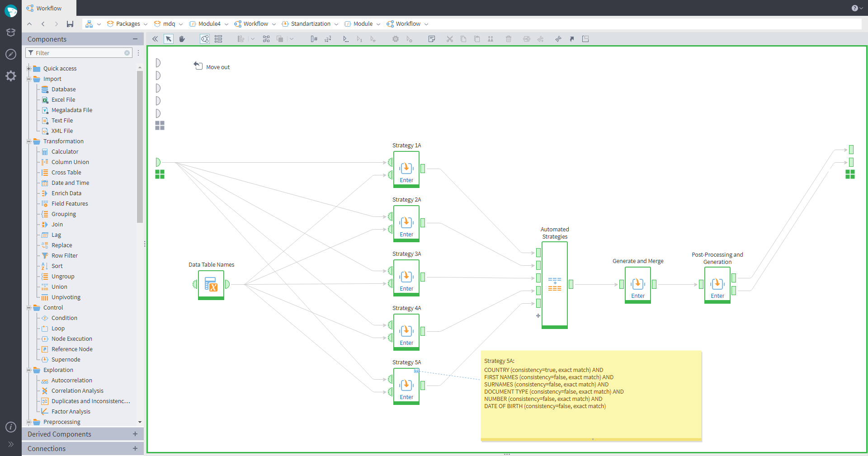
Task: Open the Packages breadcrumb dropdown arrow
Action: coord(146,24)
